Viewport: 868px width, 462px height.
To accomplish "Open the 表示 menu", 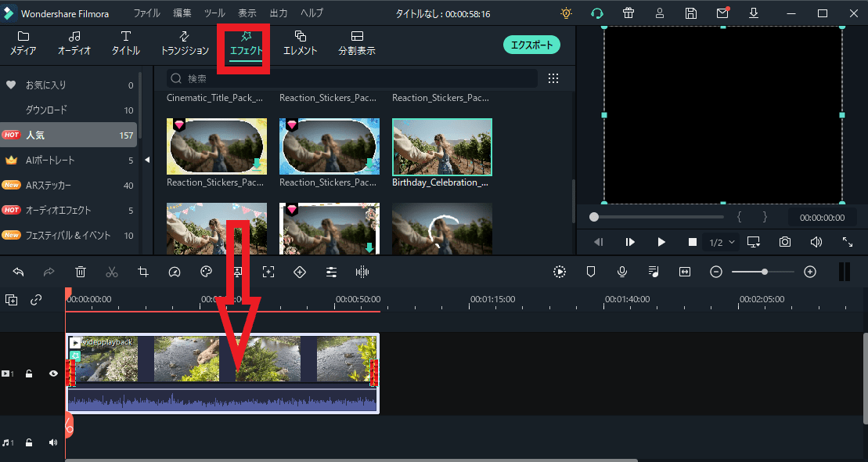I will (247, 13).
